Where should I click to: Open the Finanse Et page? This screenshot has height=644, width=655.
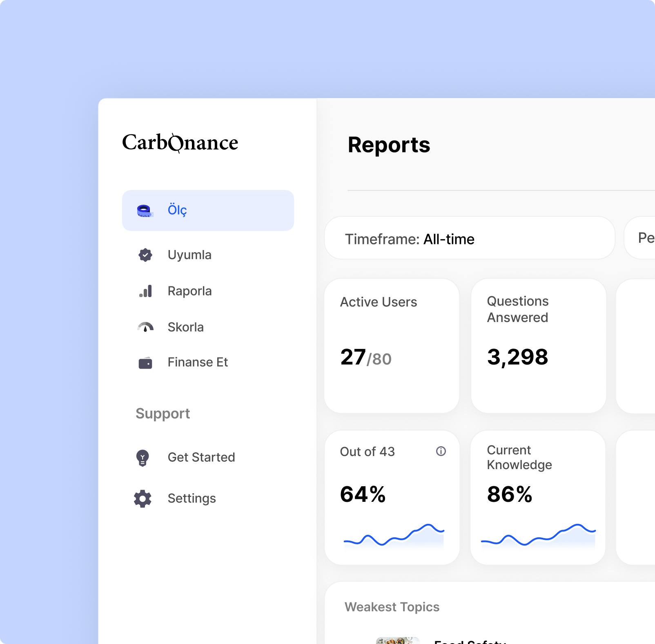(x=198, y=362)
